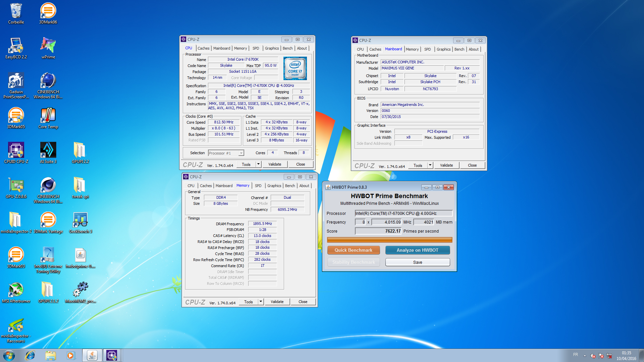Launch Core Temp desktop icon

point(48,118)
